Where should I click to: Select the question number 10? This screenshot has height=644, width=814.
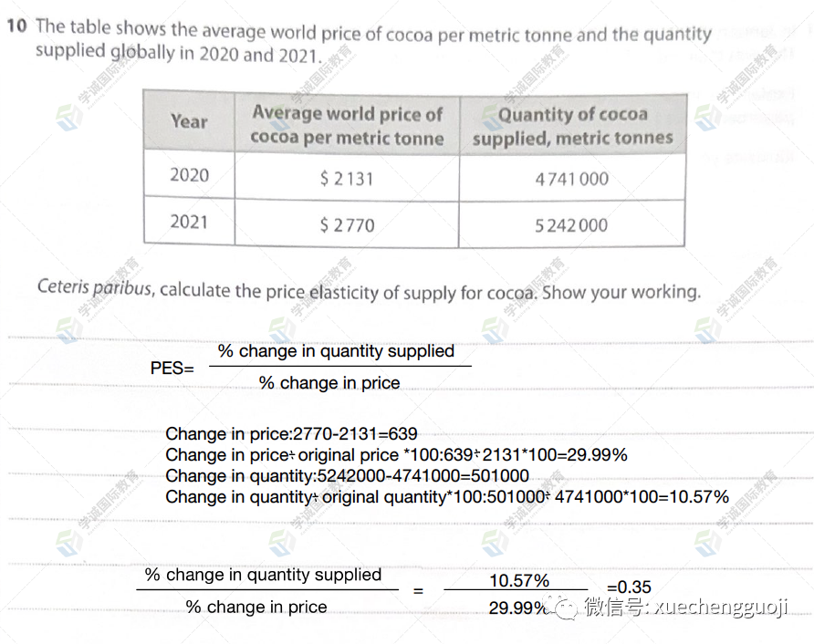click(16, 26)
